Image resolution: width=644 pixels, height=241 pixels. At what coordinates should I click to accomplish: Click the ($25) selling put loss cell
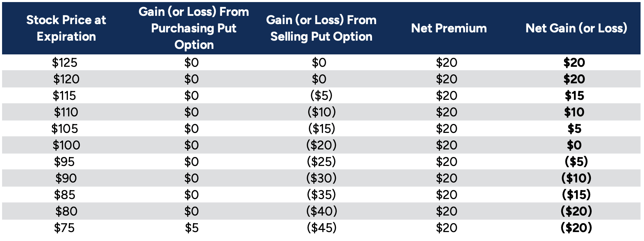pos(321,162)
